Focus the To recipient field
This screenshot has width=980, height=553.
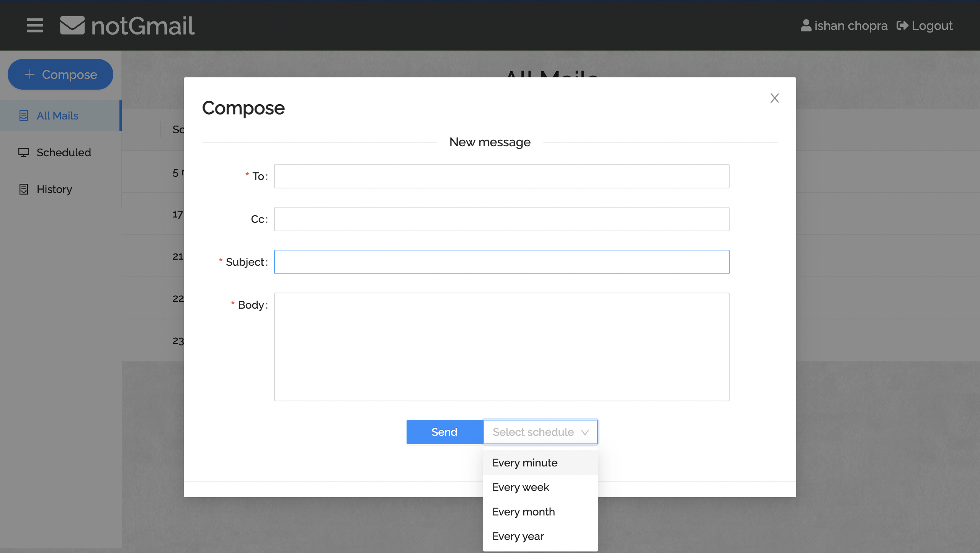[501, 176]
